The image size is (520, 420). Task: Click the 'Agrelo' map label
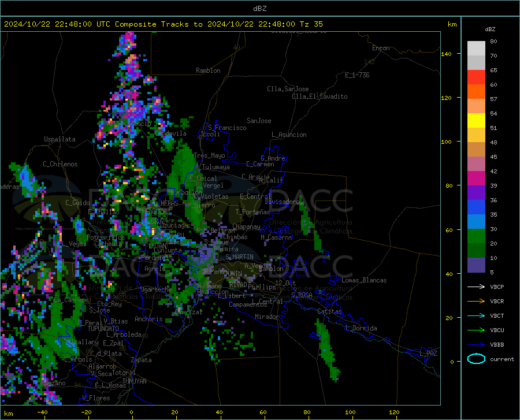(155, 269)
